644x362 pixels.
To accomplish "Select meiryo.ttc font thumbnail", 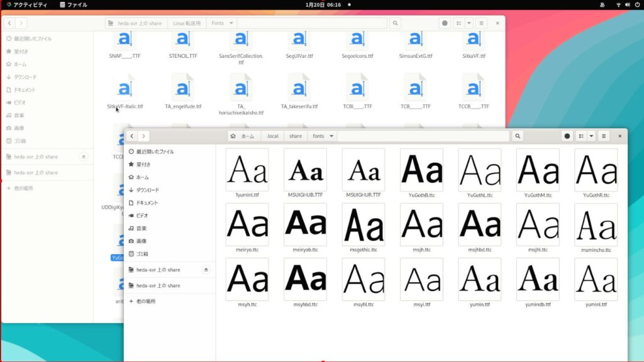I will click(247, 224).
